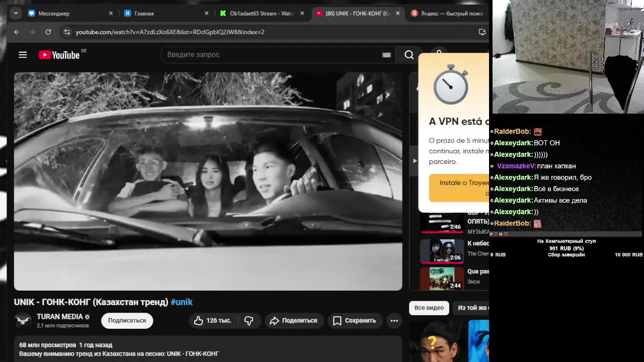Open the browser tab search dropdown arrow
This screenshot has height=362, width=644.
tap(16, 14)
